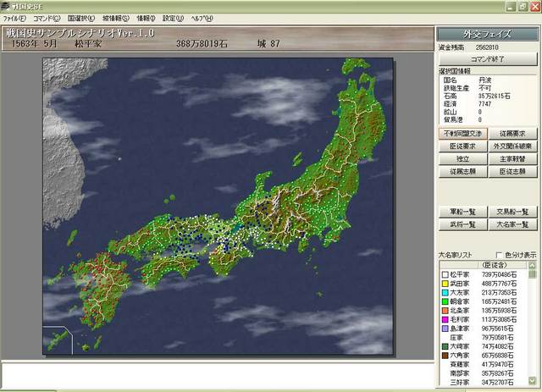542x392 pixels.
Task: Open the 国選択(K) menu
Action: pos(81,19)
